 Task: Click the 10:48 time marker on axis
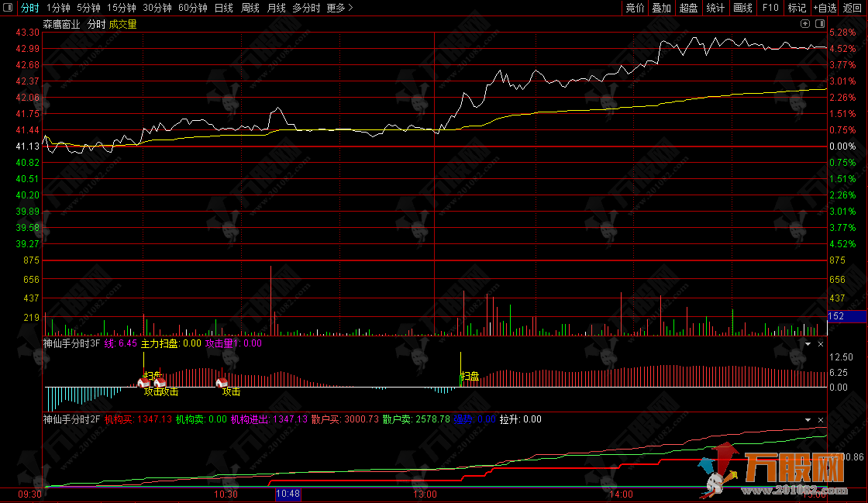[288, 494]
